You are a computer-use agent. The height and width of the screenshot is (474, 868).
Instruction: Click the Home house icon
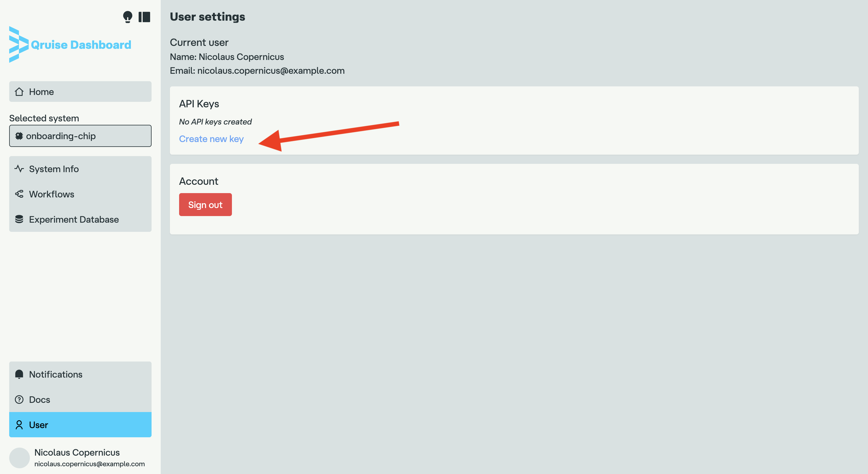19,92
